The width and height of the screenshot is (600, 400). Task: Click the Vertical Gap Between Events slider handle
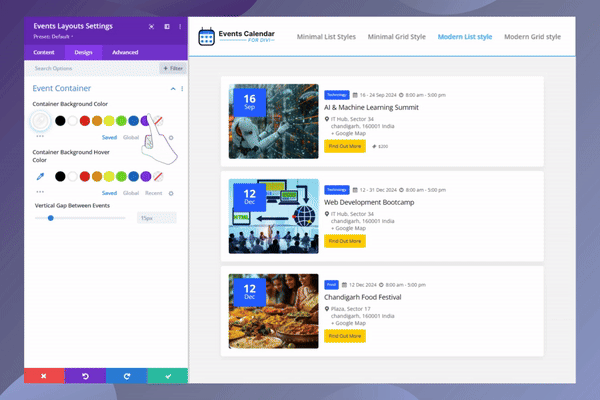point(51,218)
